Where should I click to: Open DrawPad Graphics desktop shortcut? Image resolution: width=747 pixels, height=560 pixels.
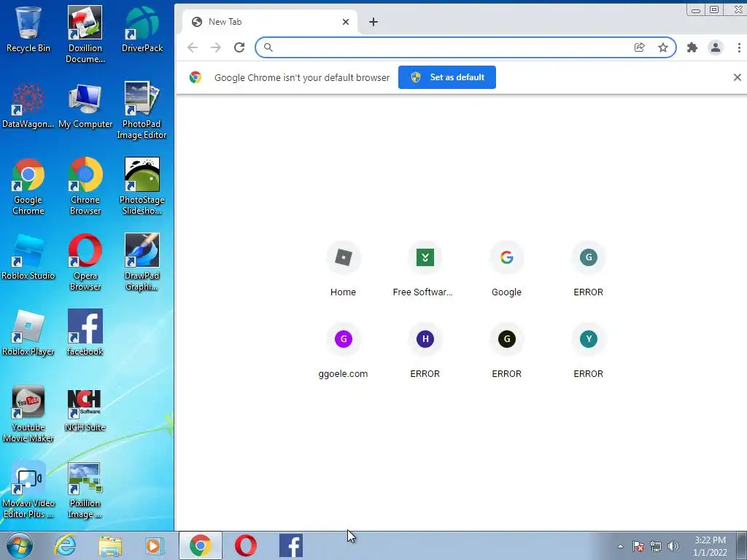click(142, 262)
